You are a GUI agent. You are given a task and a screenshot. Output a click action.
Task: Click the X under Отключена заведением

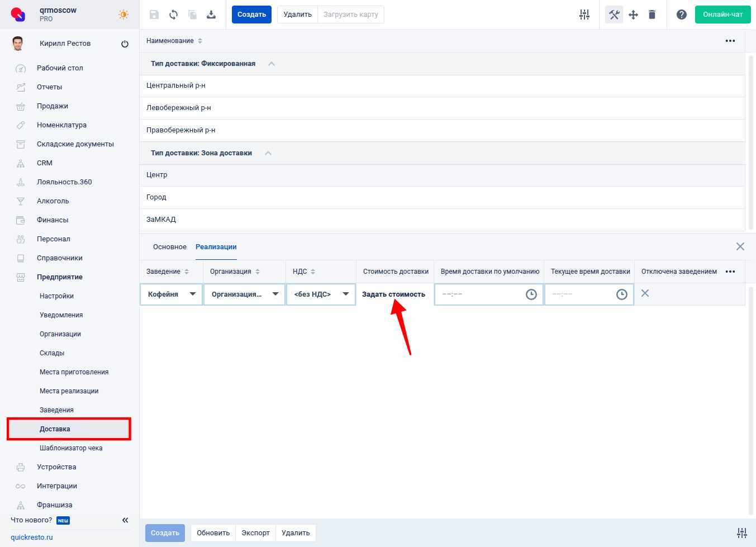click(645, 293)
